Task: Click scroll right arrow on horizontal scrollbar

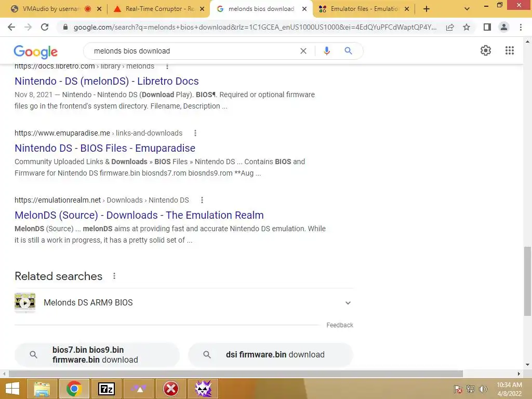Action: (x=519, y=374)
